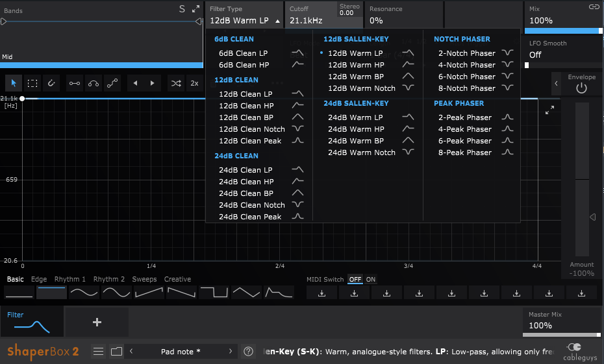
Task: Go to the next preset
Action: [231, 351]
